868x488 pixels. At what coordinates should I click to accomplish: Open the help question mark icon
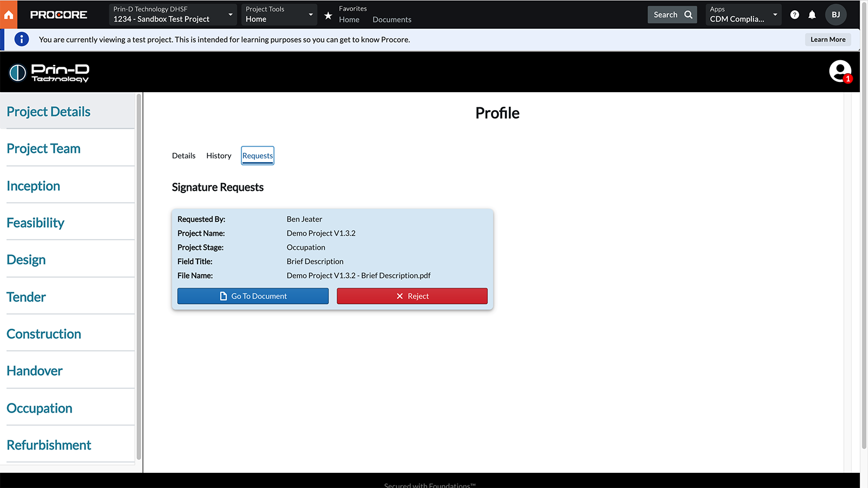point(795,15)
